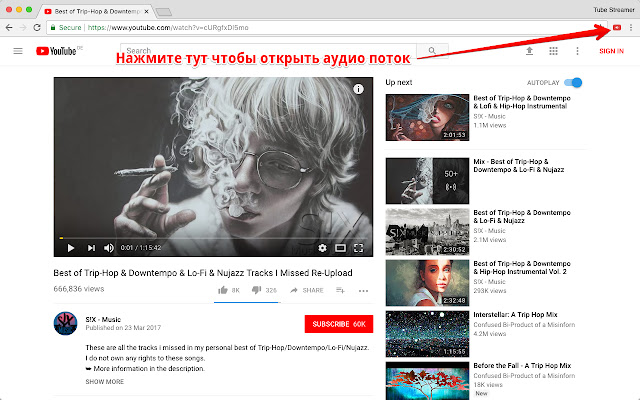The image size is (640, 400).
Task: Mute the video volume
Action: pyautogui.click(x=109, y=248)
